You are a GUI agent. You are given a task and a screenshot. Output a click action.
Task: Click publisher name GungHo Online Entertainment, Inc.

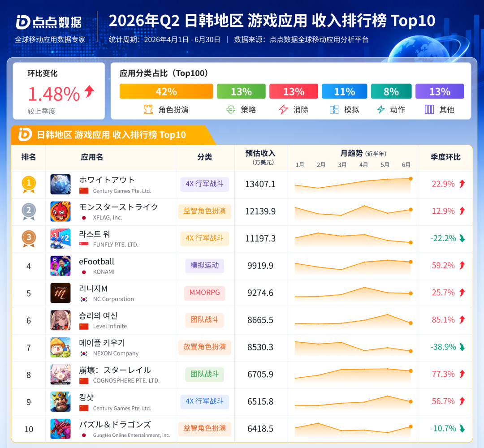click(131, 435)
